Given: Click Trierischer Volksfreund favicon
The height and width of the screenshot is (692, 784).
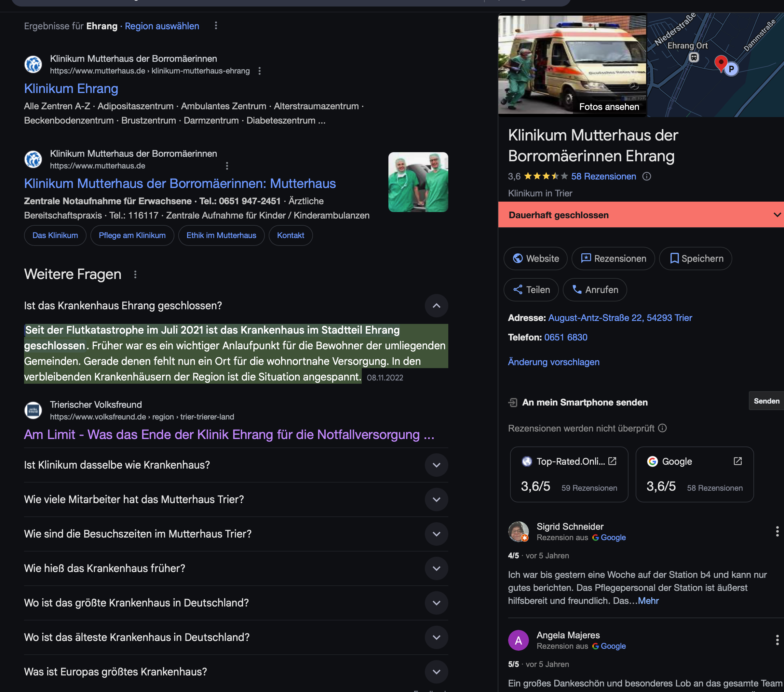Looking at the screenshot, I should click(x=34, y=410).
